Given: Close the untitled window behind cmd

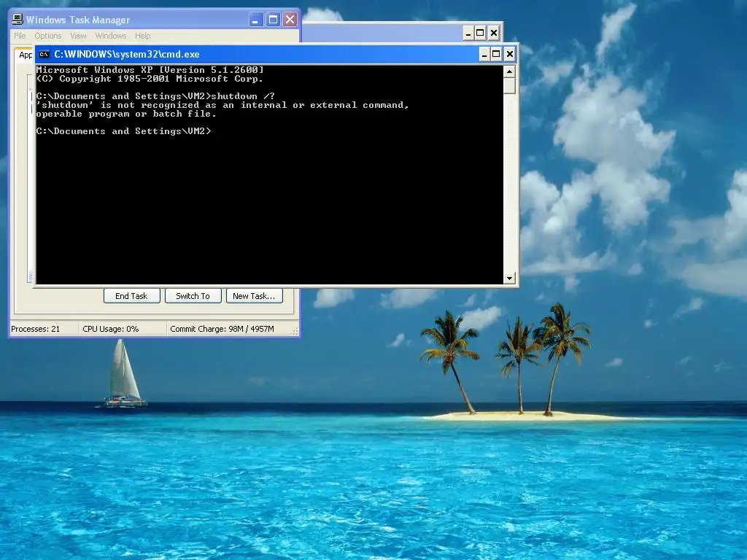Looking at the screenshot, I should 494,33.
